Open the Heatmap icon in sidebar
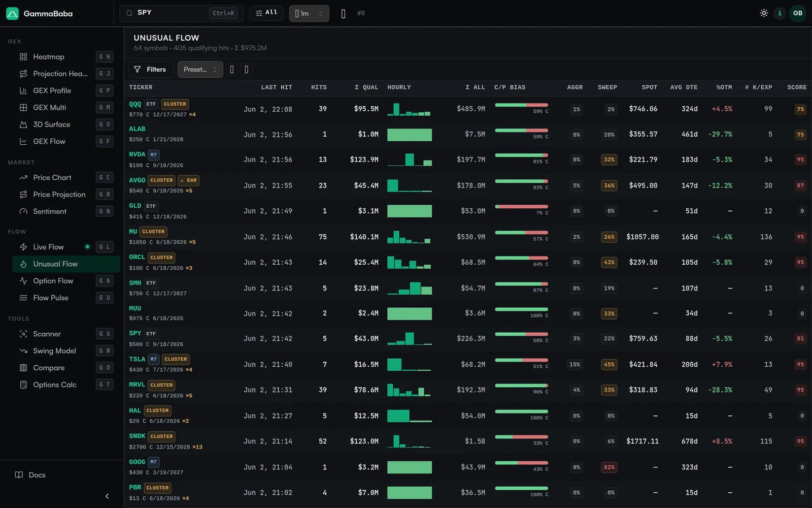Viewport: 812px width, 508px height. [23, 57]
